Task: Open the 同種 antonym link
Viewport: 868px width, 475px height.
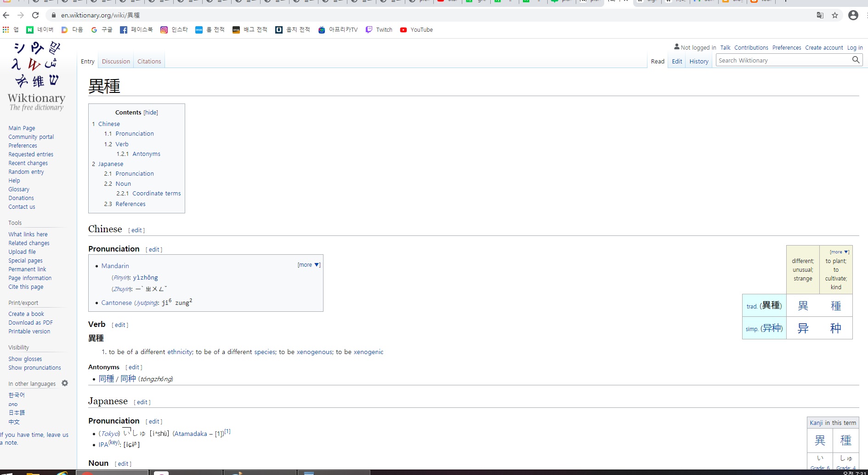Action: pos(106,379)
